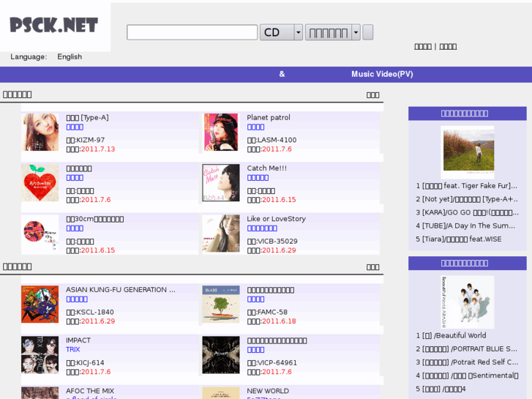
Task: Click the first ranking sidebar header
Action: (468, 113)
